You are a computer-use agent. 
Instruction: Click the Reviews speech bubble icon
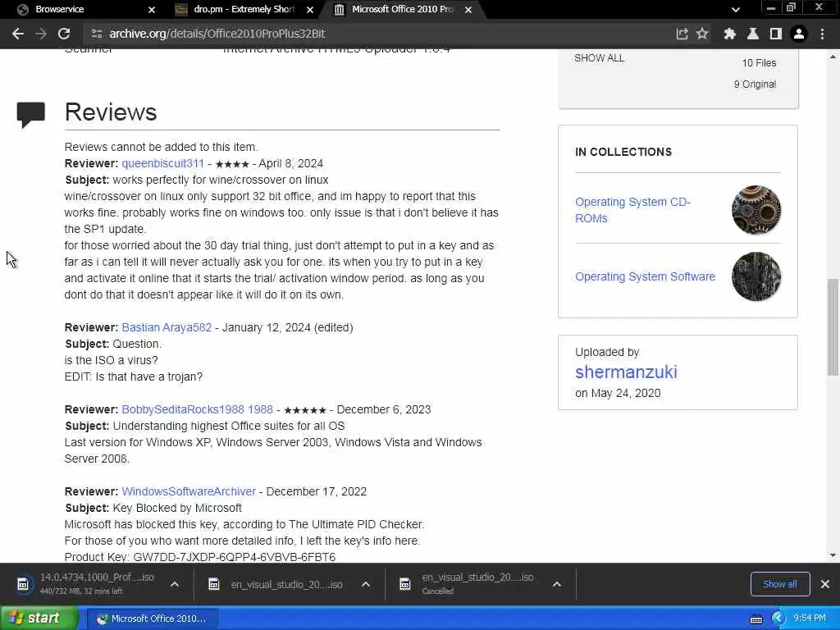(x=30, y=114)
